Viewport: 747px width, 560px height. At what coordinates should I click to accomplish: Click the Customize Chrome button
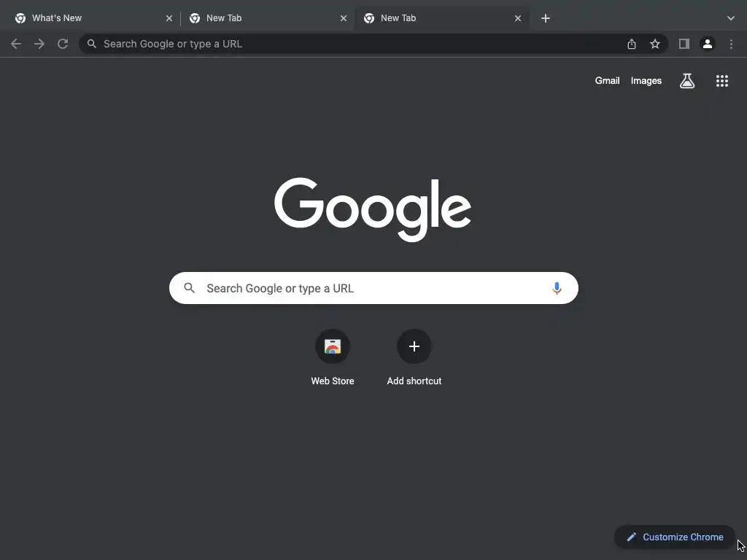click(x=675, y=537)
